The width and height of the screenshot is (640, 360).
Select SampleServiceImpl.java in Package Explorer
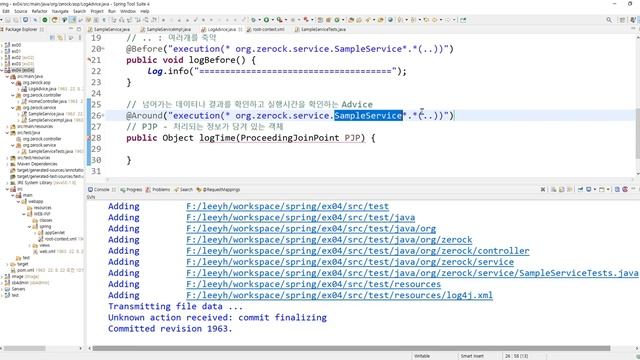50,120
